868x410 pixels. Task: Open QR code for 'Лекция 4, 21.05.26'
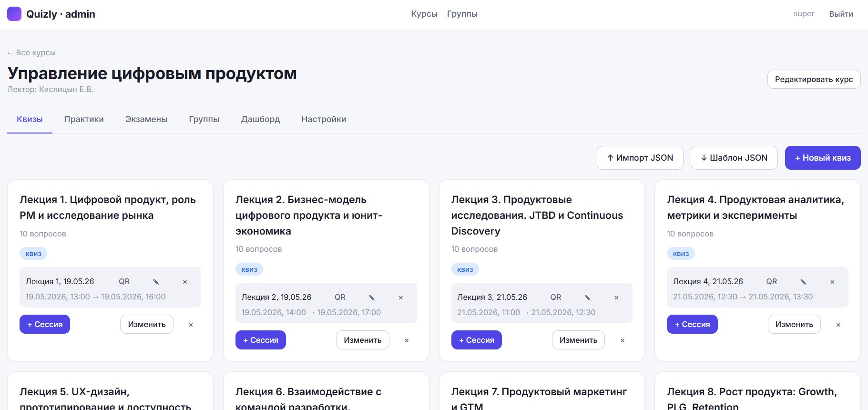pos(772,282)
